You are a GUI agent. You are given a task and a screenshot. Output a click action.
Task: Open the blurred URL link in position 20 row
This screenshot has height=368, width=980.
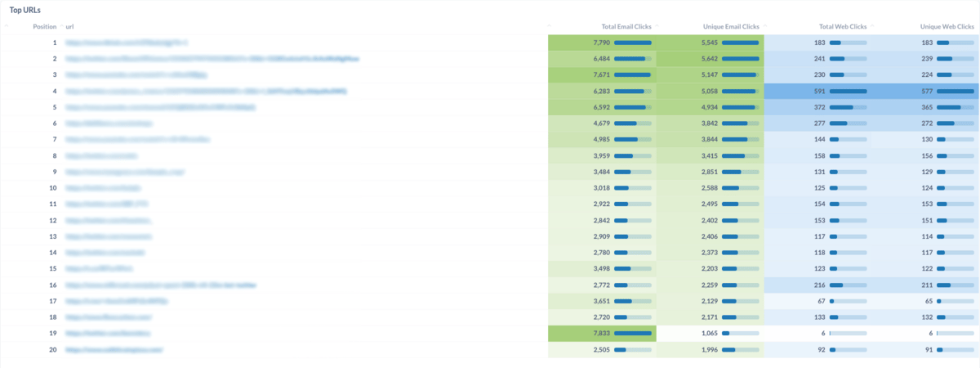coord(114,349)
